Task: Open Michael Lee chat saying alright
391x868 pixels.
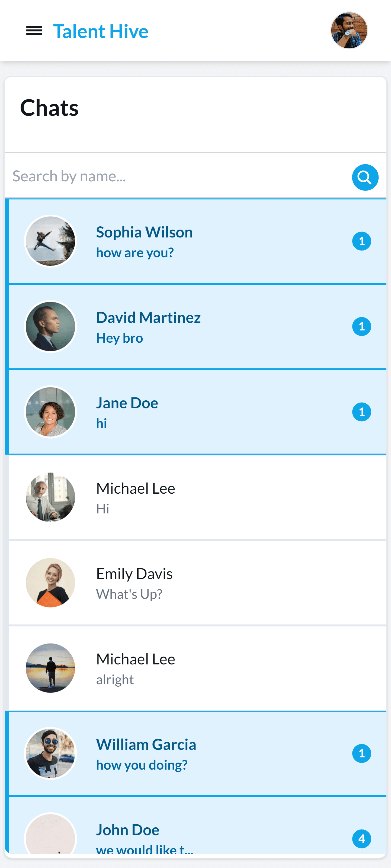Action: coord(196,668)
